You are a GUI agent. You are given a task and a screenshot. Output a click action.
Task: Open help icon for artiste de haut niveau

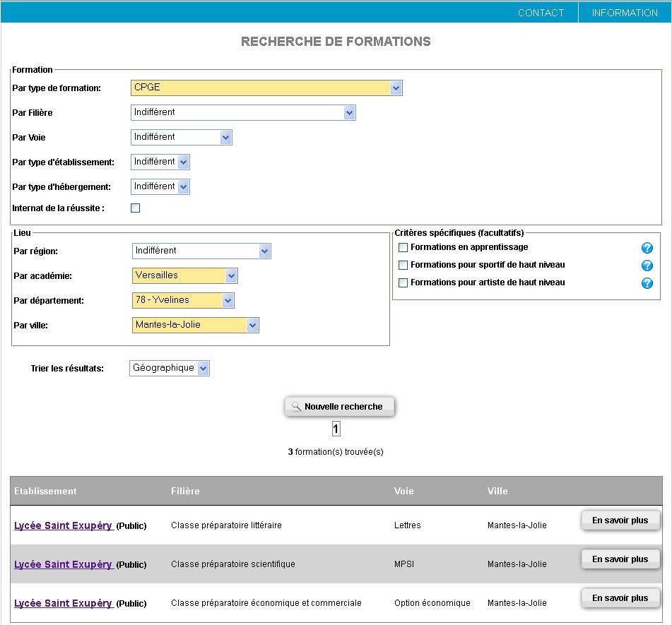(647, 283)
